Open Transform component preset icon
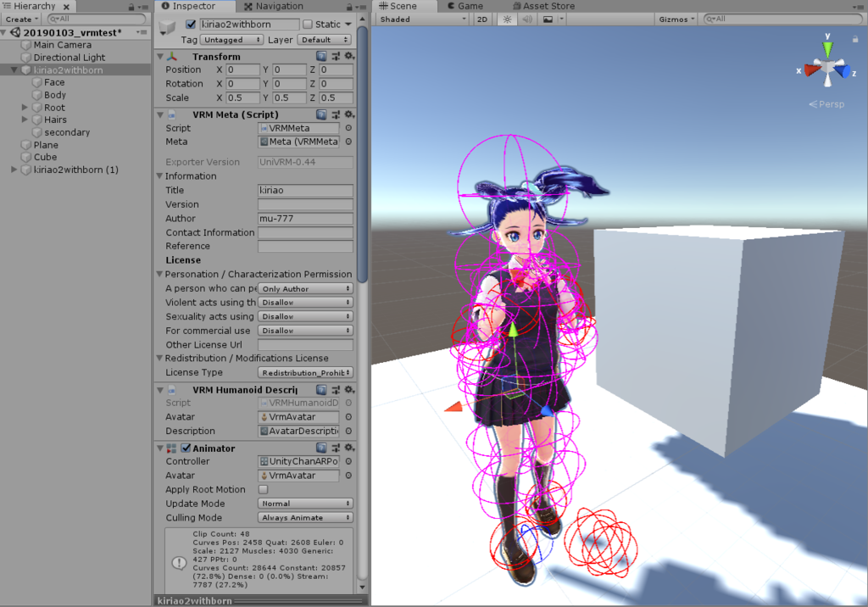The height and width of the screenshot is (607, 868). click(x=336, y=56)
